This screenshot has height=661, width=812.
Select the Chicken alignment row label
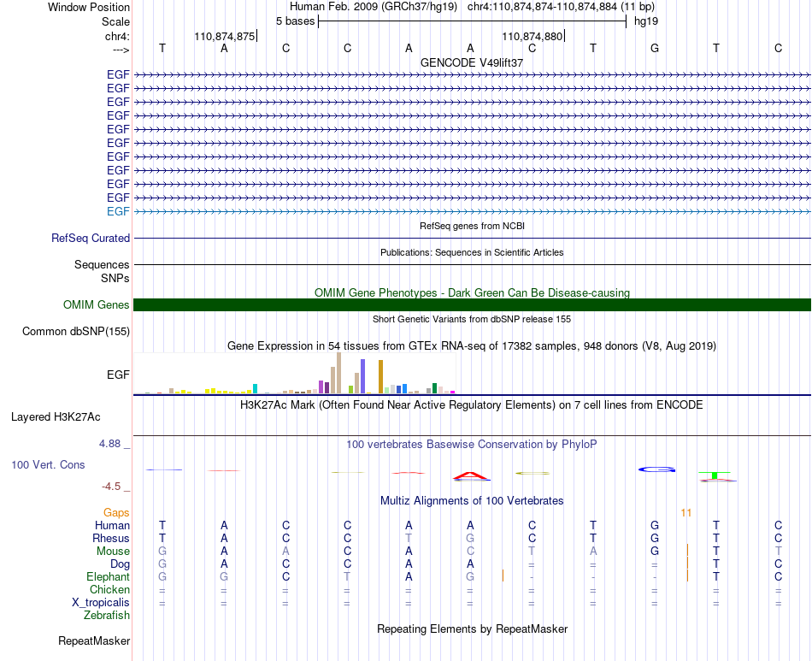pyautogui.click(x=109, y=590)
